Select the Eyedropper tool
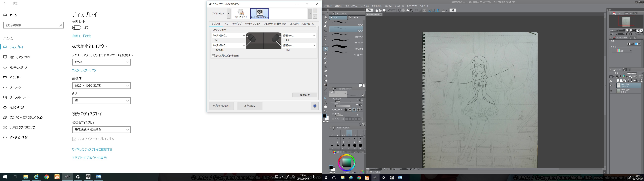The height and width of the screenshot is (181, 644). pos(326,44)
